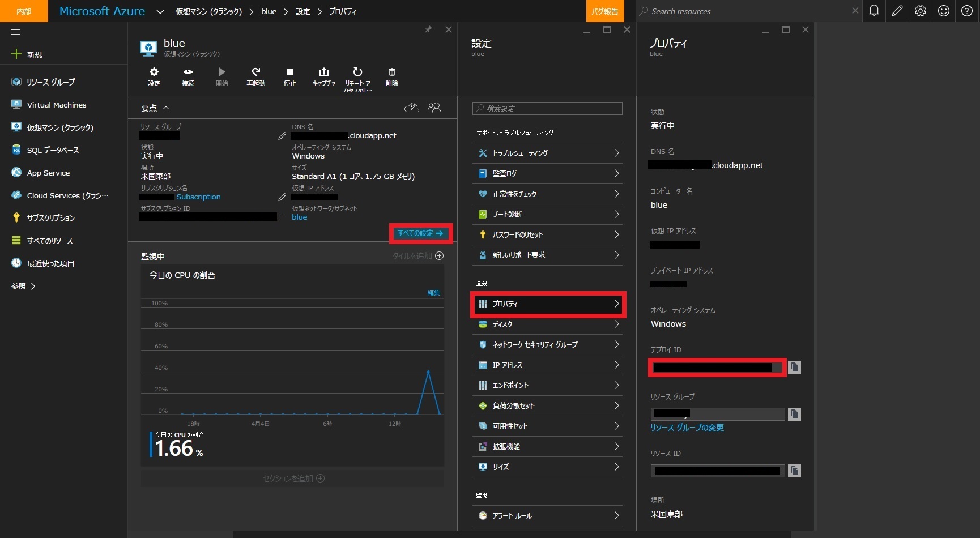Click the Remote Access (リモート アクセス) toolbar icon
This screenshot has height=538, width=980.
pyautogui.click(x=358, y=78)
